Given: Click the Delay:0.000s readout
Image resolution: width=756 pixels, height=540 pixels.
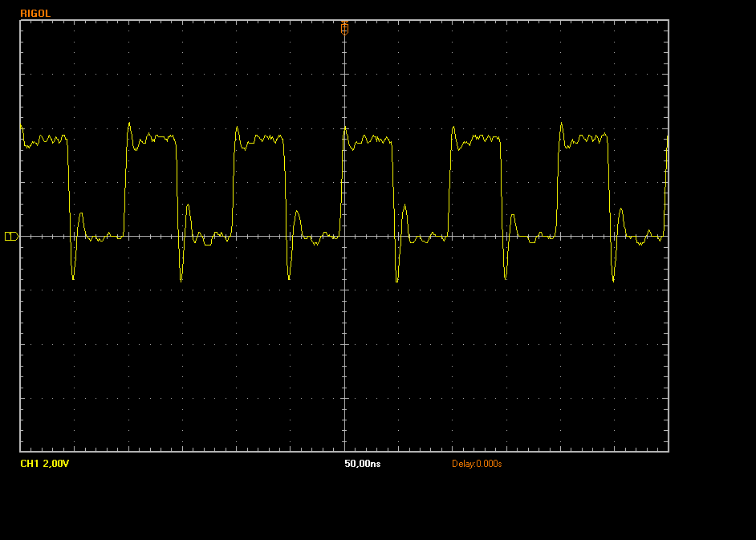Looking at the screenshot, I should (477, 464).
